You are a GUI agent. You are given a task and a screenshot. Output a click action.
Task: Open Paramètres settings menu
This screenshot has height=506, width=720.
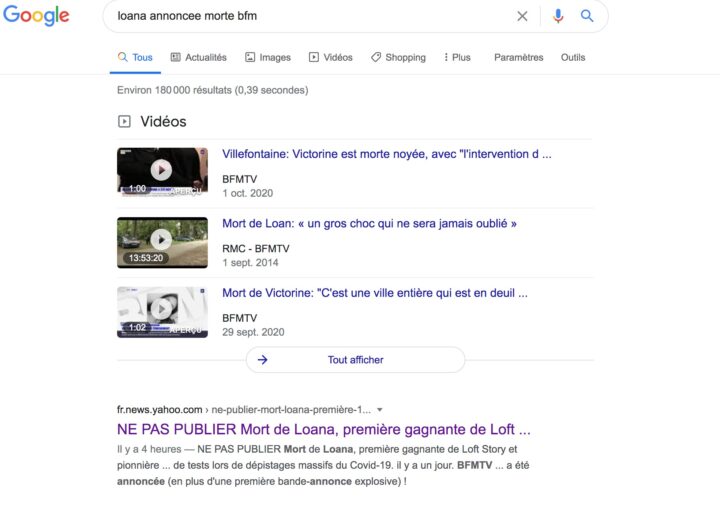coord(518,57)
